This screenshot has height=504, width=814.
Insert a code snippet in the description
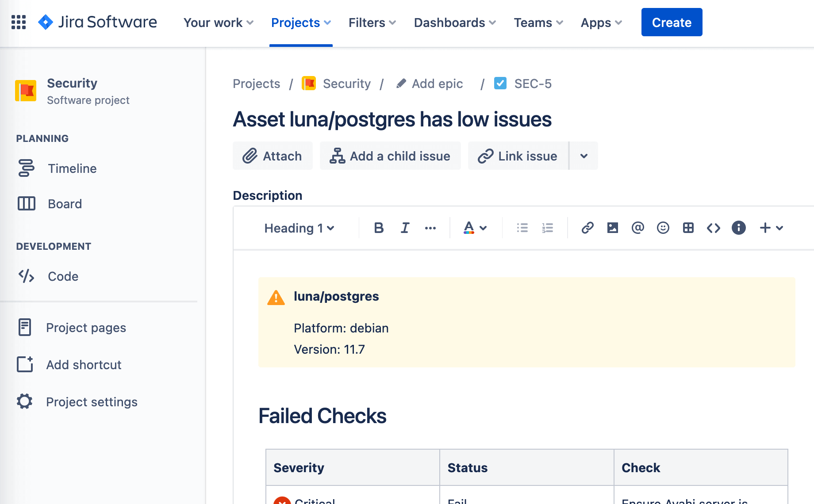(x=713, y=228)
